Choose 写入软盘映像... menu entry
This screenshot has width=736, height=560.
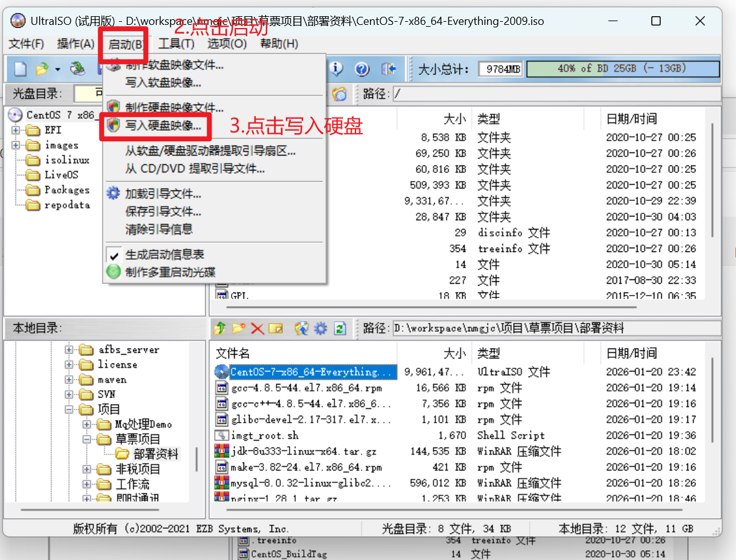point(214,83)
